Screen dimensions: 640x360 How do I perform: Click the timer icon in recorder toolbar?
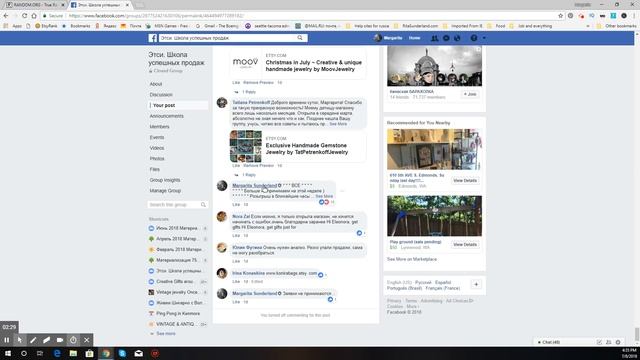click(x=73, y=340)
